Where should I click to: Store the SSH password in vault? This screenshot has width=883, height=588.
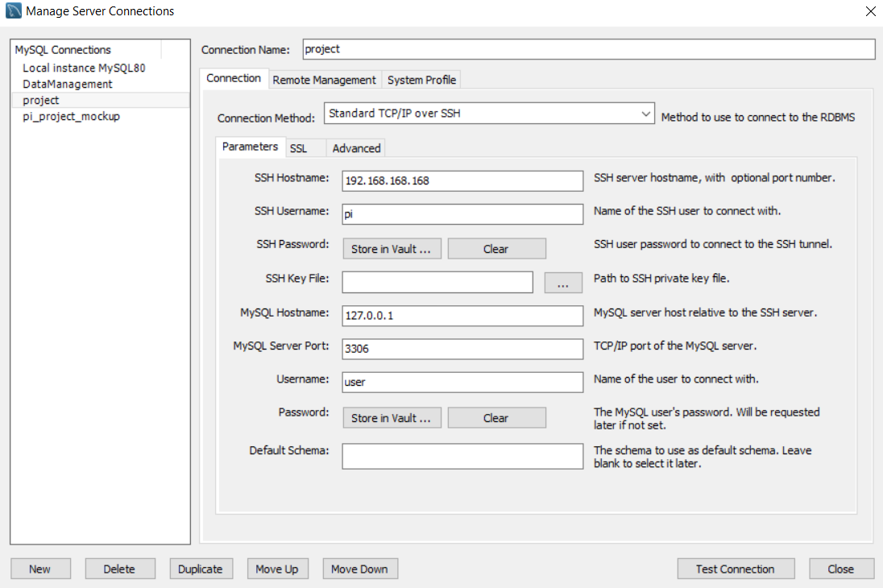coord(392,249)
